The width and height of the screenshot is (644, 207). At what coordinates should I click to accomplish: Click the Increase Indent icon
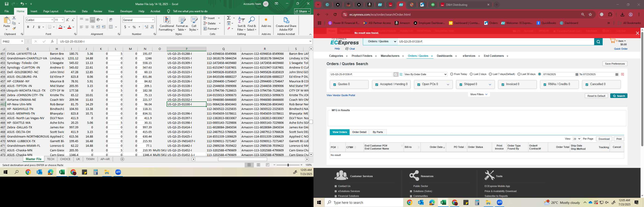point(104,27)
